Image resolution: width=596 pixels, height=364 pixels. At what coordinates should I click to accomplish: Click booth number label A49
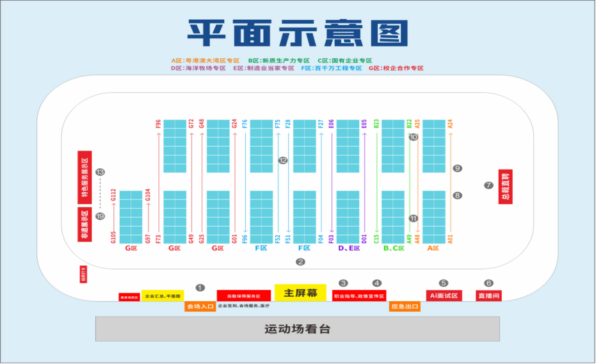409,239
